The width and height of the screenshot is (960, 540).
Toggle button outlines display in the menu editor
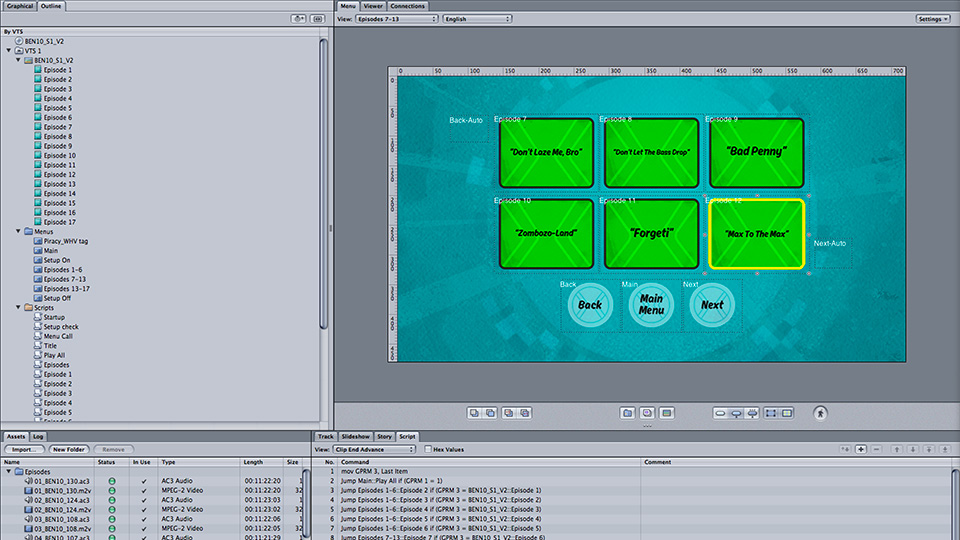pos(771,413)
